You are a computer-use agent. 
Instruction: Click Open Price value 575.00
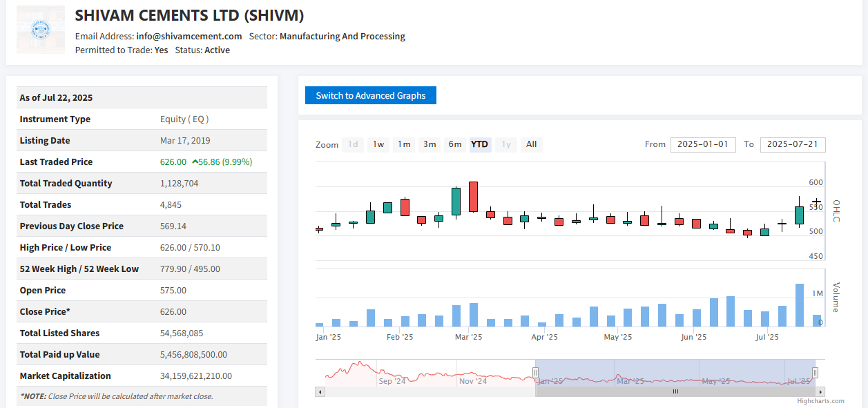[x=173, y=290]
